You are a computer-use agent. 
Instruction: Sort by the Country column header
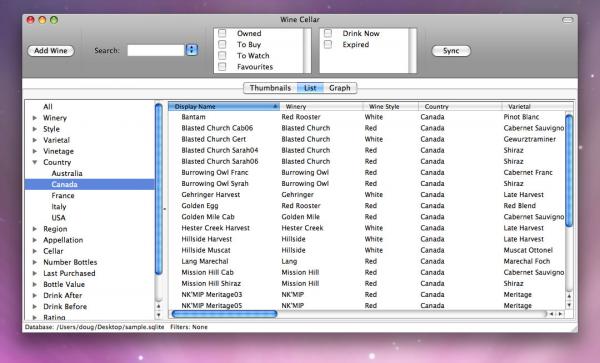[460, 106]
